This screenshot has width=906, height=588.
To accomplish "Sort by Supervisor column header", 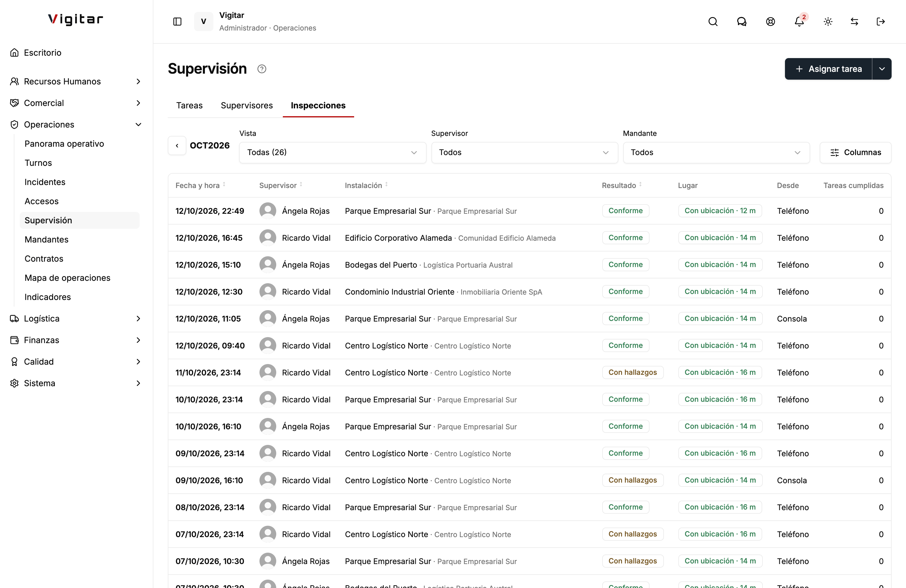I will tap(280, 185).
